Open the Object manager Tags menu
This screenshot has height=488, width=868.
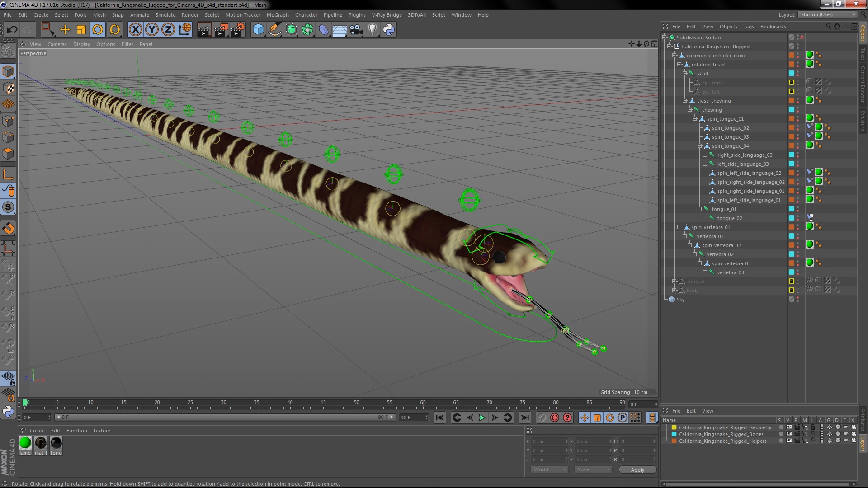748,27
